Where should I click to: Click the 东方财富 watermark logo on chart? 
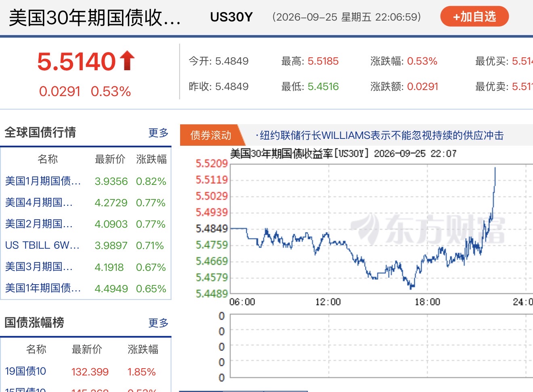(428, 229)
